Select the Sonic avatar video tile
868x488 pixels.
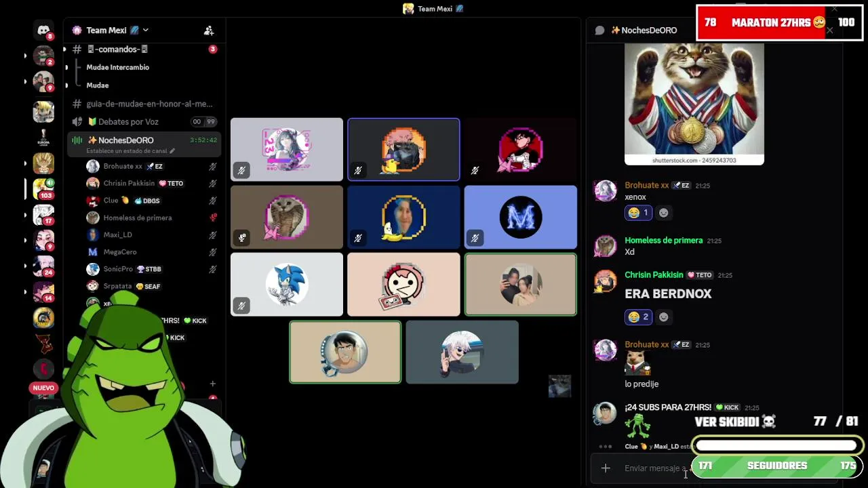point(287,285)
